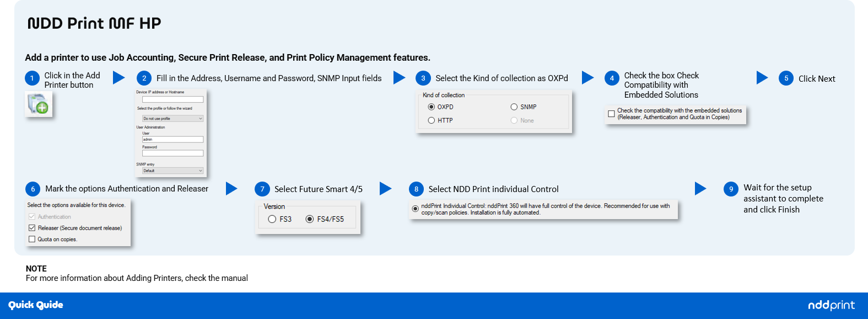Click the step 9 number badge
This screenshot has width=868, height=319.
tap(731, 189)
